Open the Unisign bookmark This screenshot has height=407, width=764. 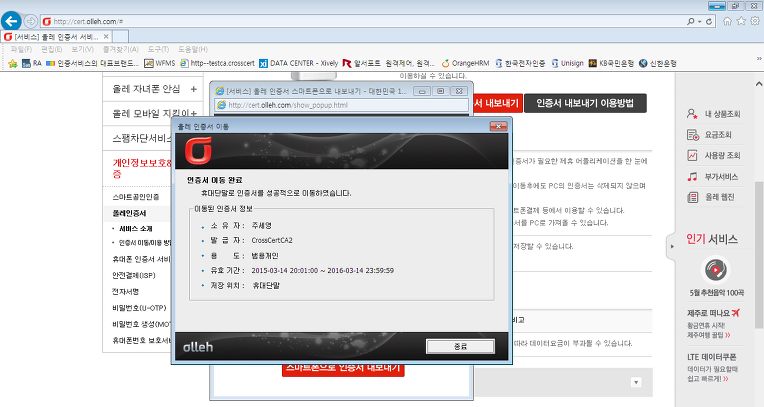(x=568, y=63)
